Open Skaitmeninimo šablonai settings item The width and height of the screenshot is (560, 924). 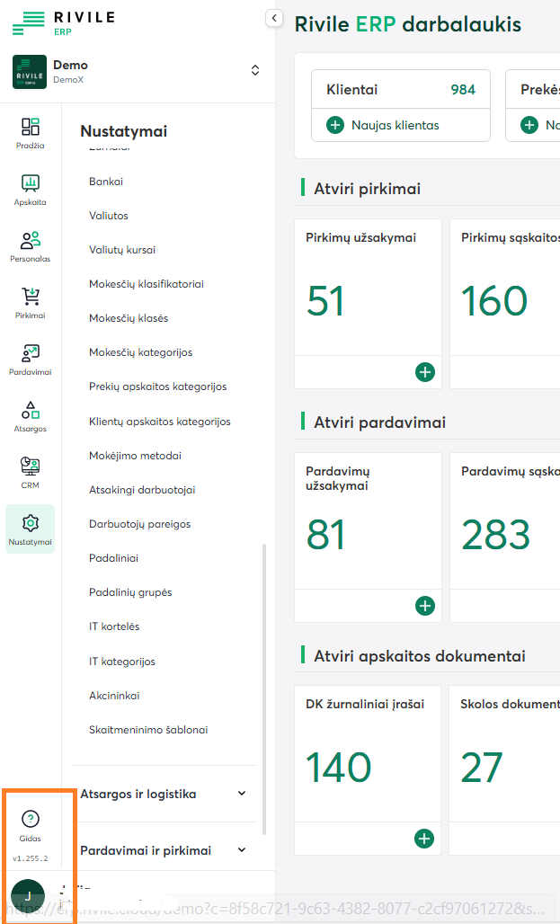[x=148, y=730]
